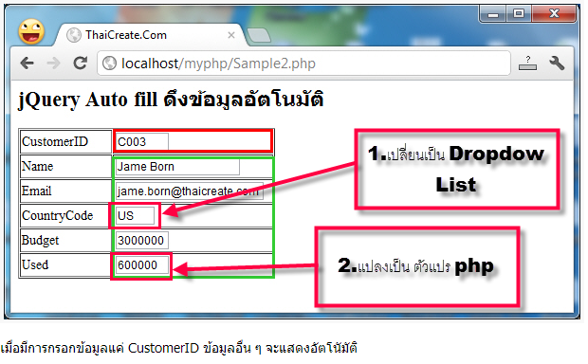Close the browser window

click(x=554, y=14)
